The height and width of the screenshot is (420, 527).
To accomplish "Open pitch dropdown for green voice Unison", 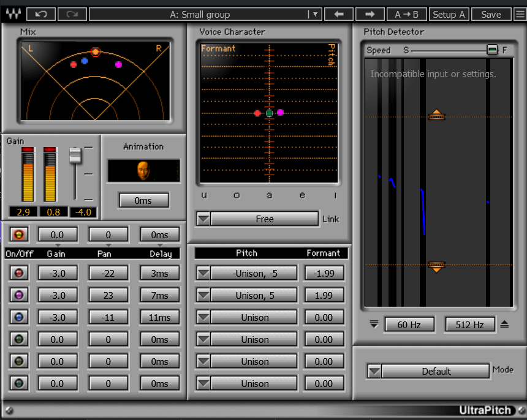I will click(x=203, y=339).
